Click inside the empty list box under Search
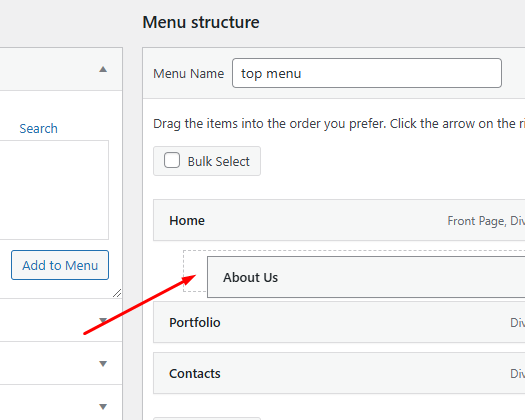 click(54, 190)
